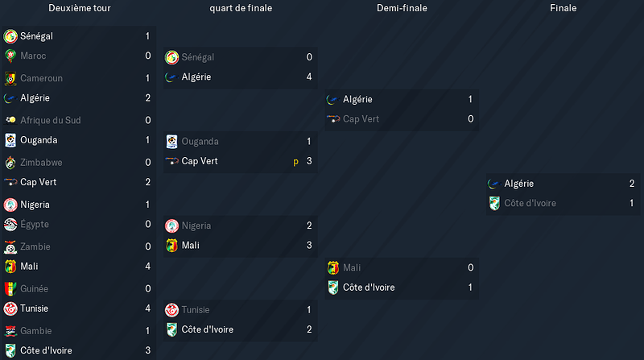Screen dimensions: 644x360
Task: Click the Tunisie badge in quart de finale
Action: coord(171,310)
